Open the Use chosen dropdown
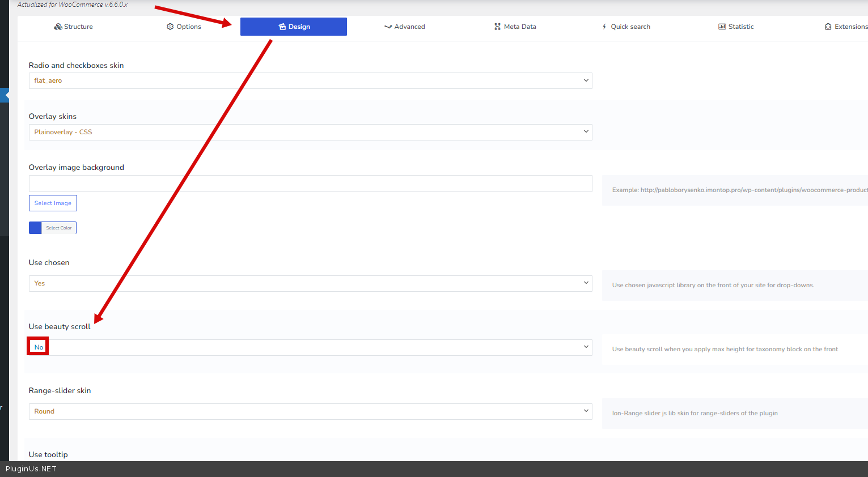 310,283
